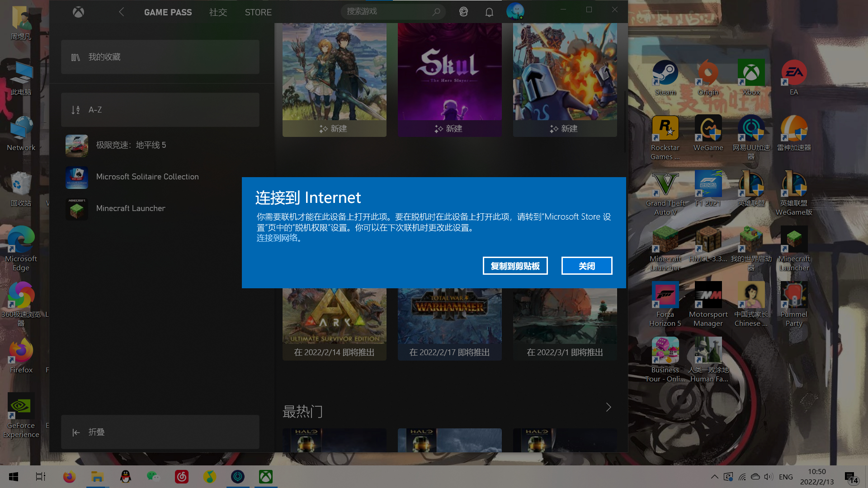Open WeGame desktop shortcut
The image size is (868, 488).
coord(708,134)
